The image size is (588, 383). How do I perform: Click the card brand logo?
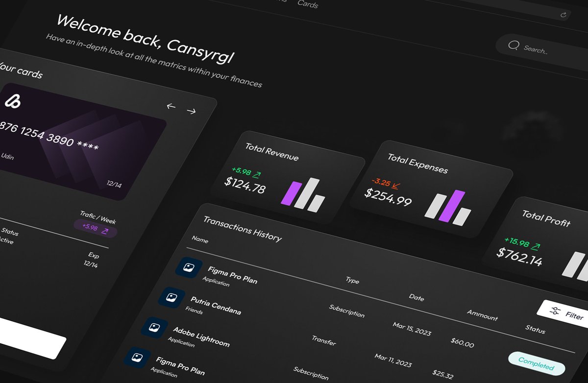pyautogui.click(x=13, y=101)
